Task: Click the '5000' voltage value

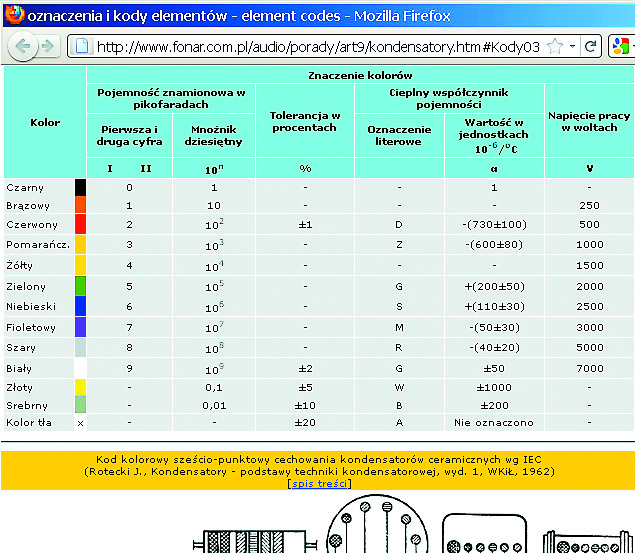Action: pyautogui.click(x=590, y=347)
